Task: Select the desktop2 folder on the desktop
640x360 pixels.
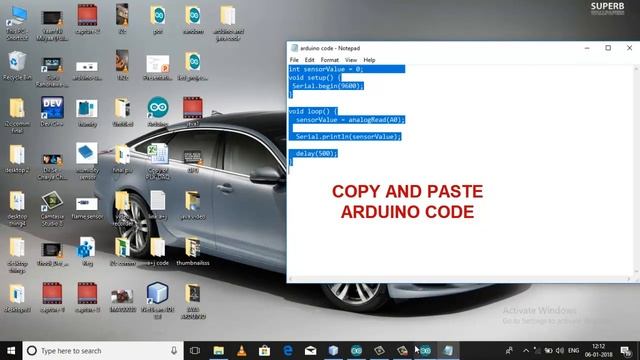Action: point(17,159)
